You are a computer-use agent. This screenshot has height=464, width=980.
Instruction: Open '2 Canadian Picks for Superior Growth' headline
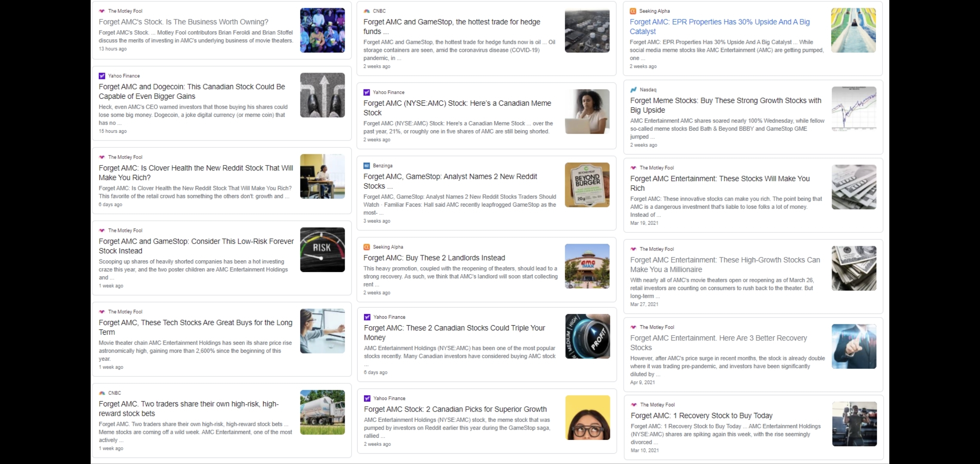(455, 409)
